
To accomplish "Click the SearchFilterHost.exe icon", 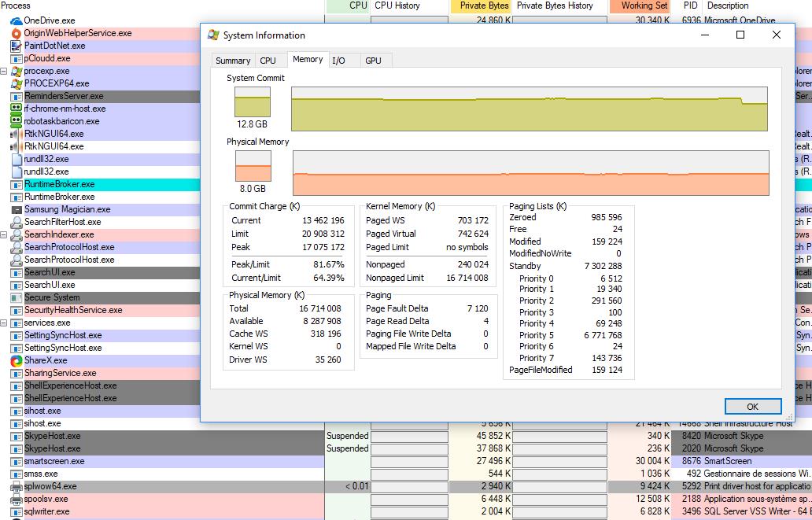I will click(17, 222).
